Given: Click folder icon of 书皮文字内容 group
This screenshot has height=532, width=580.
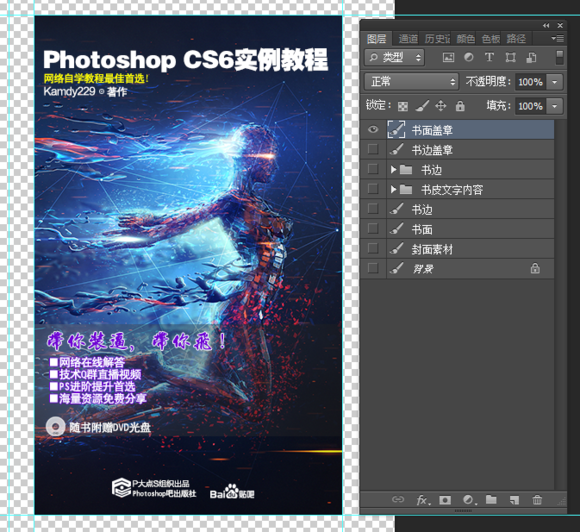Looking at the screenshot, I should coord(406,189).
